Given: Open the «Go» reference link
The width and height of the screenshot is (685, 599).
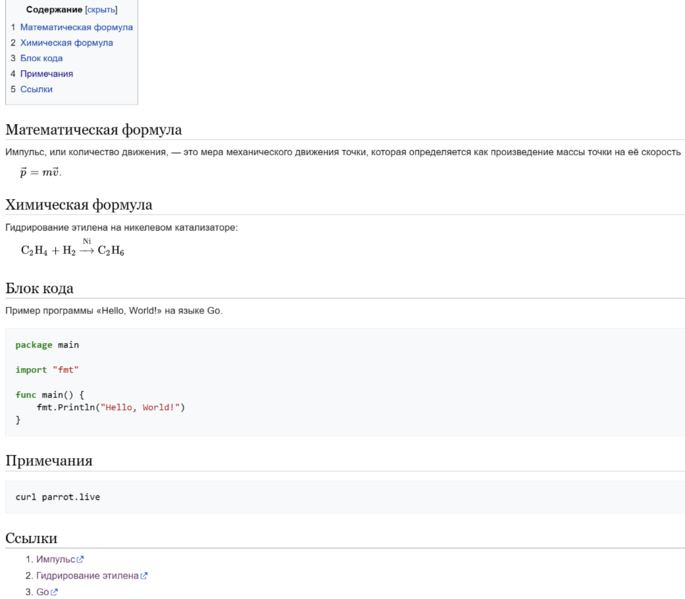Looking at the screenshot, I should pyautogui.click(x=42, y=592).
